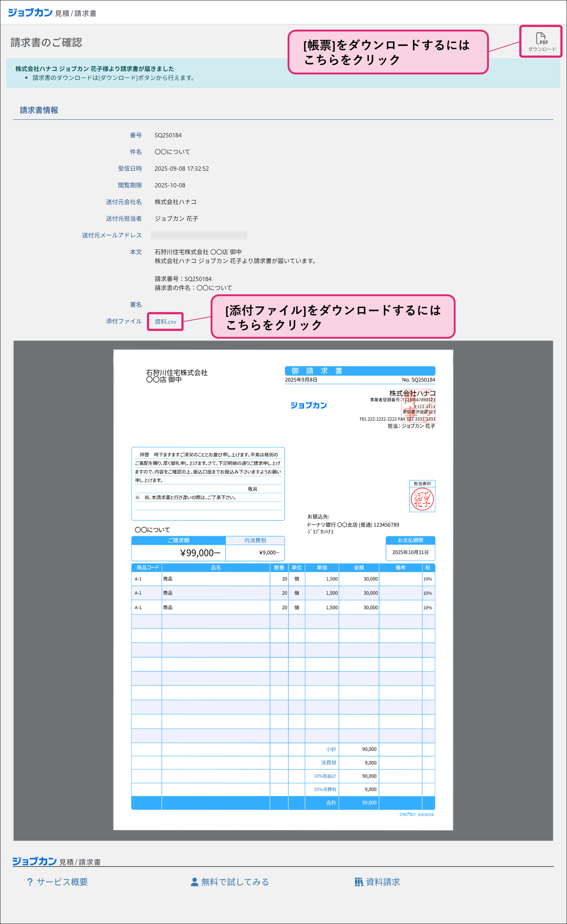The width and height of the screenshot is (567, 924).
Task: Click the 内消費税 amount ¥9,000 in preview
Action: click(x=269, y=553)
